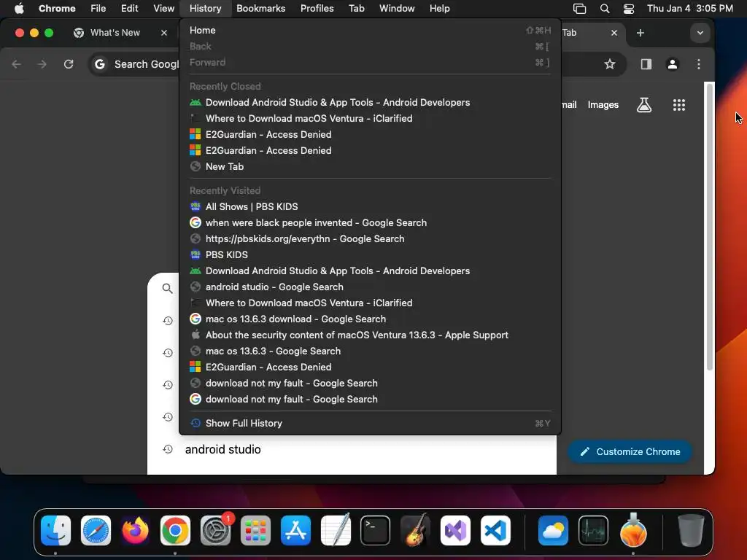
Task: Open the Chrome side panel
Action: pyautogui.click(x=646, y=64)
